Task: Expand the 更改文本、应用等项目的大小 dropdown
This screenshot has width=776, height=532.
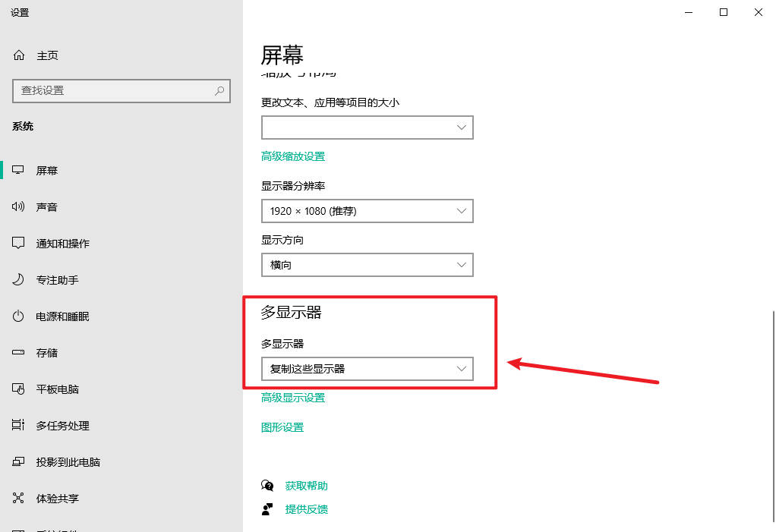Action: [x=367, y=127]
